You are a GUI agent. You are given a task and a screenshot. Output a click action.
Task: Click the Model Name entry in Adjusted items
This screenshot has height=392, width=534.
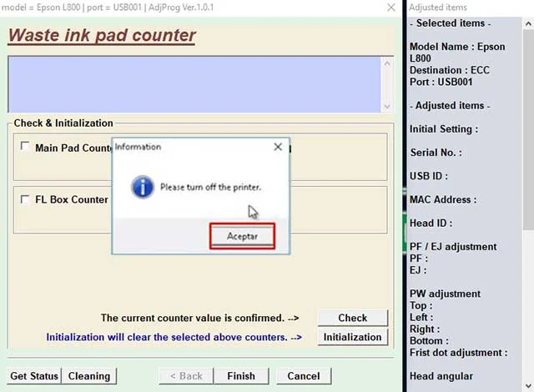pyautogui.click(x=456, y=53)
